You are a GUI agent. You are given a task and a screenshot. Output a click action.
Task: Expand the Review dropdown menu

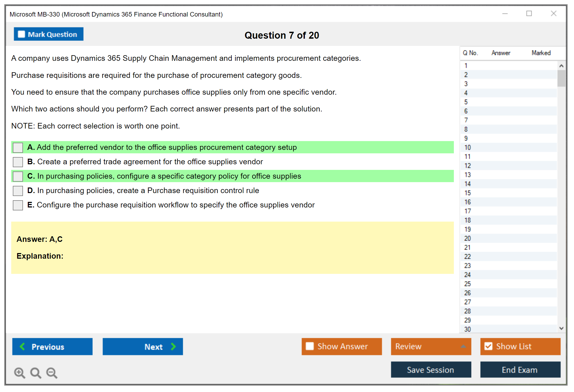pos(463,346)
